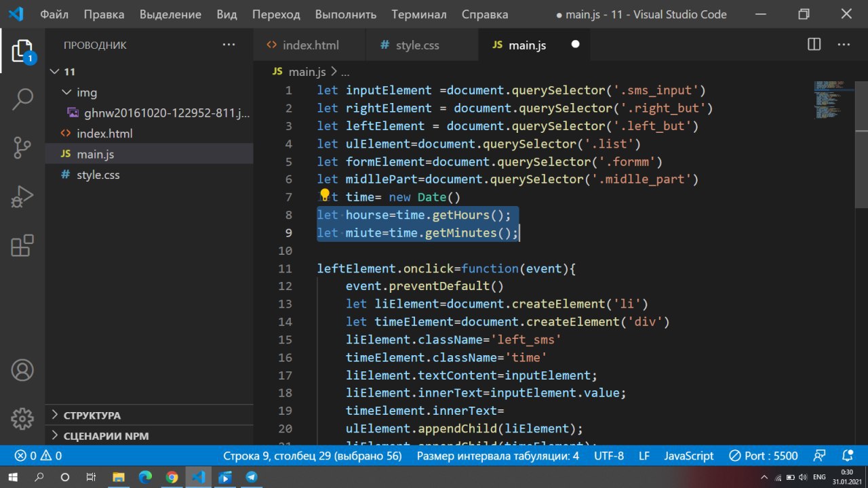Open the notifications bell in status bar

tap(847, 455)
